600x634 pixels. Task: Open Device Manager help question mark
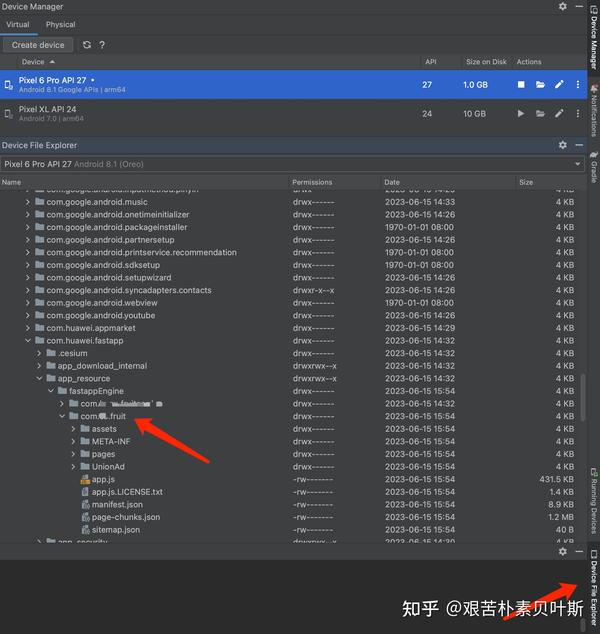pos(102,45)
